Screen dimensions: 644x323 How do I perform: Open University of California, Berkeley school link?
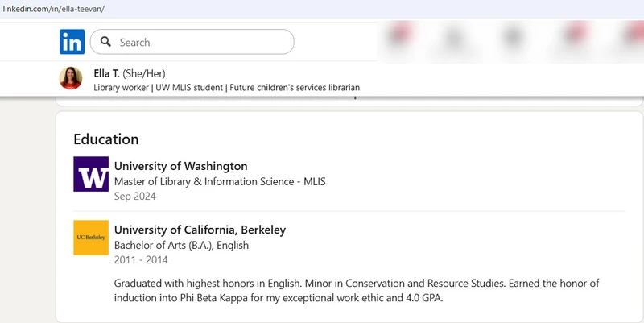200,230
